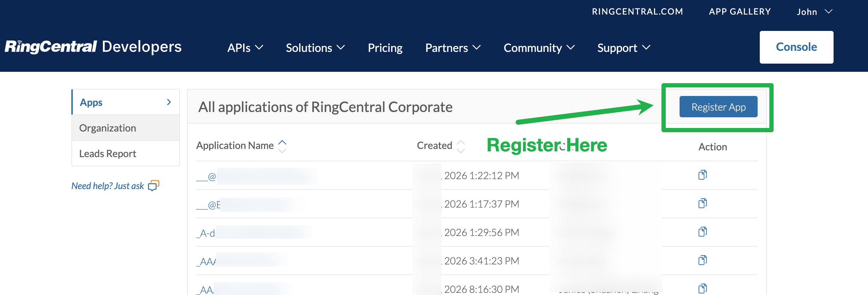Image resolution: width=868 pixels, height=295 pixels.
Task: Copy action icon for 1:17:37 PM row
Action: [x=703, y=203]
